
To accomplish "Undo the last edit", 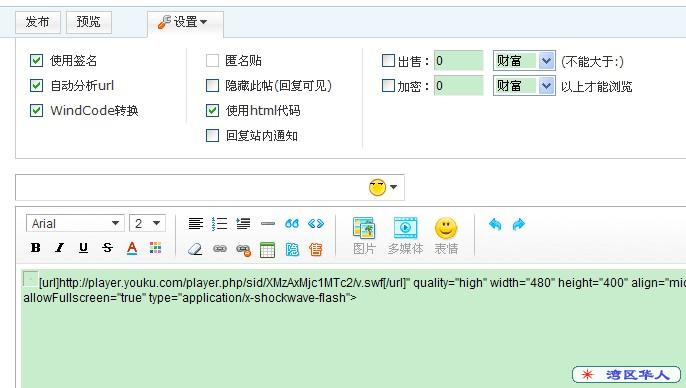I will tap(495, 224).
